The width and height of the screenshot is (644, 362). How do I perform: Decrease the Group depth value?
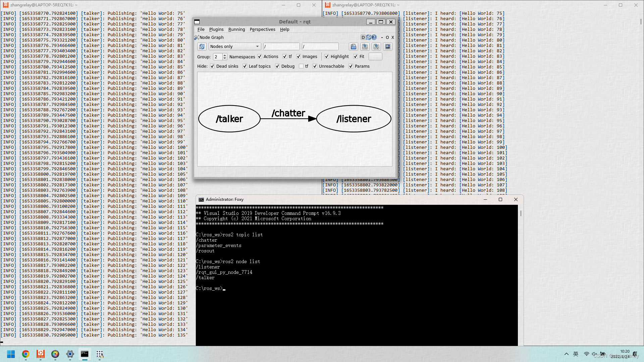click(x=225, y=58)
